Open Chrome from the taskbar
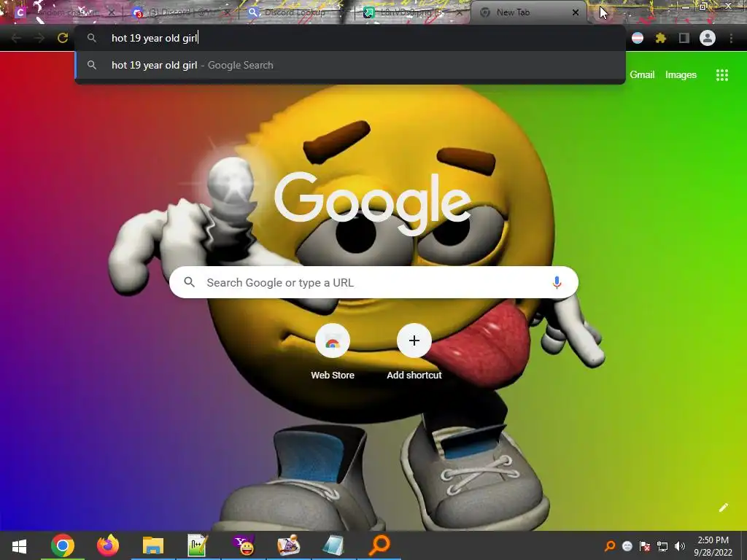 [63, 545]
